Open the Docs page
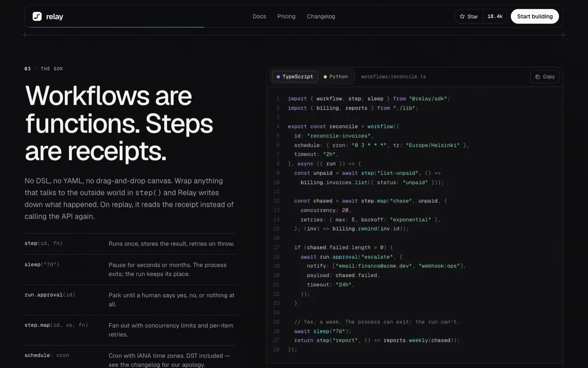This screenshot has width=588, height=368. (x=259, y=17)
